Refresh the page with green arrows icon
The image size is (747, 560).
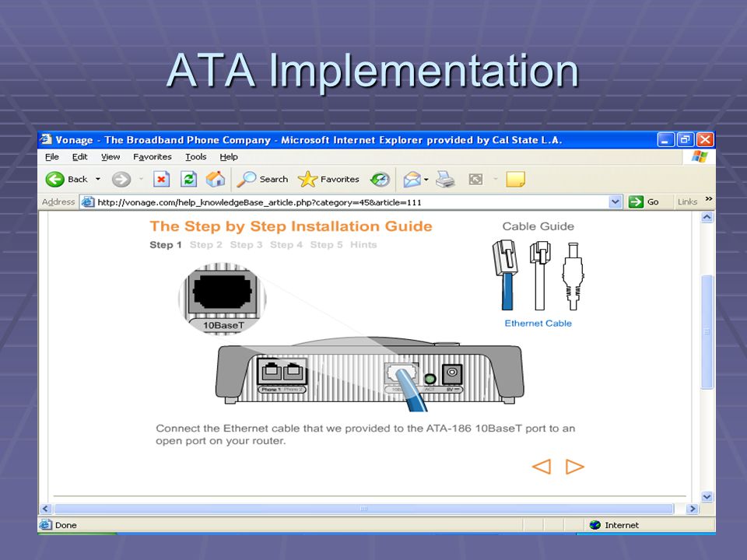click(188, 180)
